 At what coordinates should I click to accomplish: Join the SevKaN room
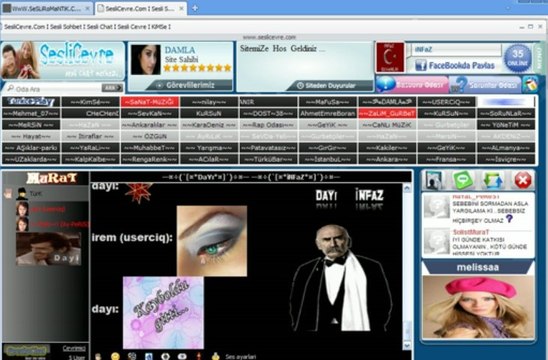coord(150,113)
